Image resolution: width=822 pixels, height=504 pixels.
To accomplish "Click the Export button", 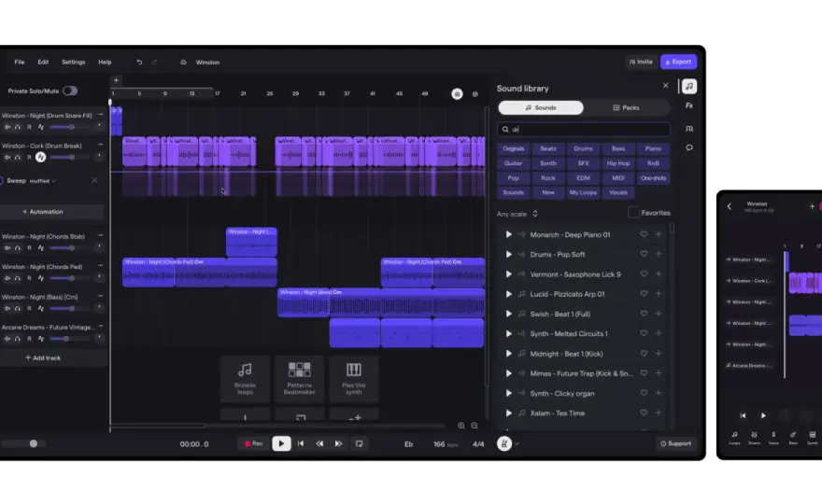I will point(678,62).
